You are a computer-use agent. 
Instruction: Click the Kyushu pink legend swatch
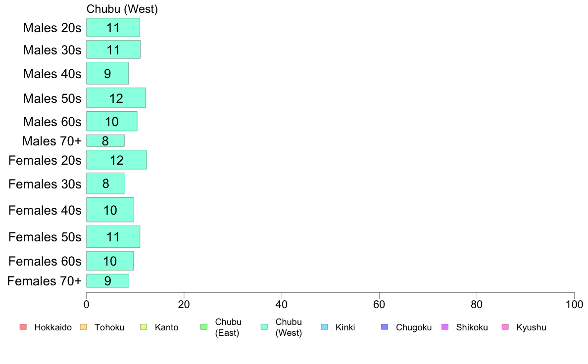pyautogui.click(x=505, y=327)
